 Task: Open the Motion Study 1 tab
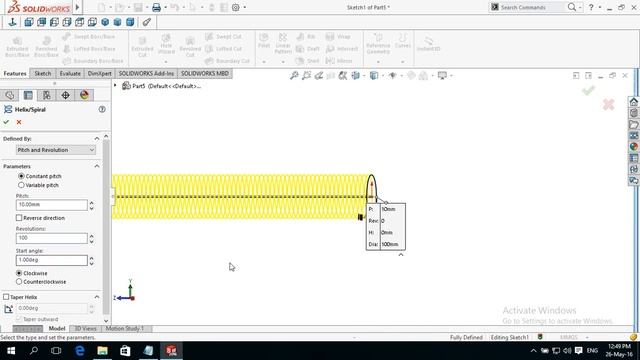(124, 329)
